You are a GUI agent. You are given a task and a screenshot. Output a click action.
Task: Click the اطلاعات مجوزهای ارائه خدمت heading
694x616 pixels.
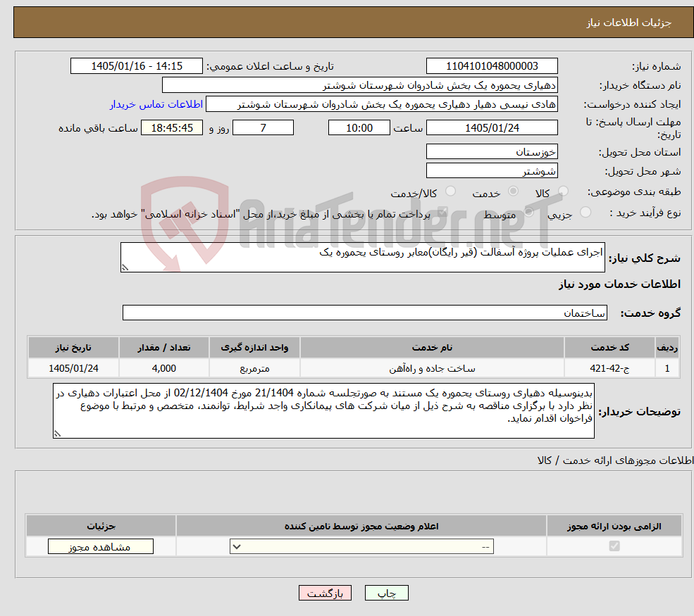(x=615, y=460)
